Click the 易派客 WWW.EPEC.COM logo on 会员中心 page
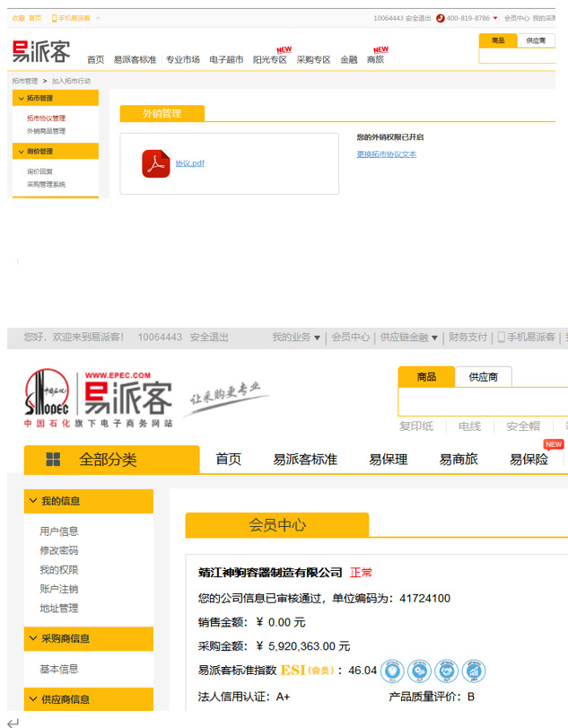 click(x=128, y=393)
